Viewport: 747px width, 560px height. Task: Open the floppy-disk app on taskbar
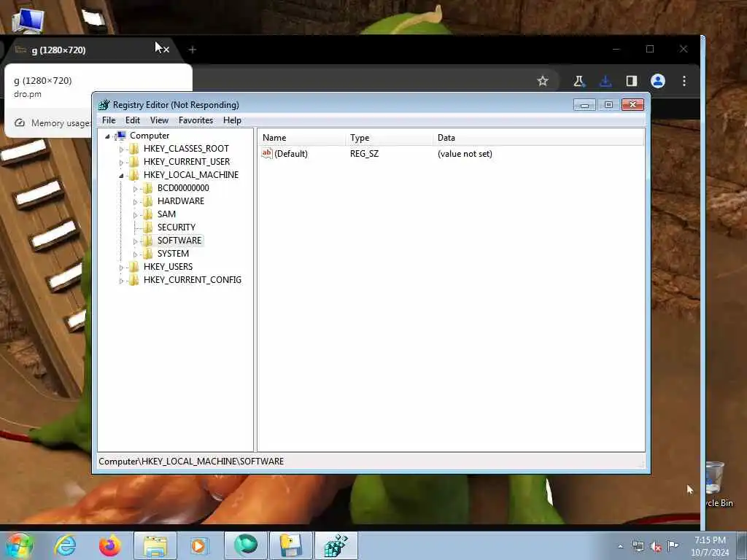coord(290,545)
